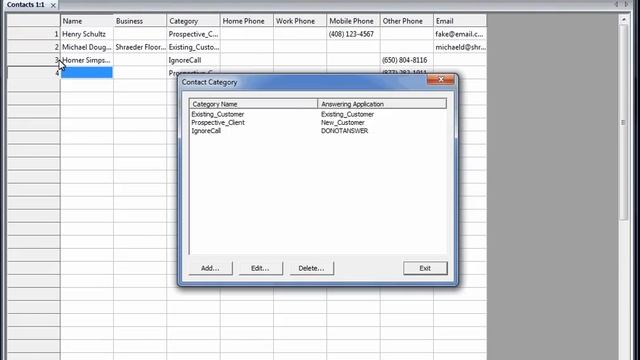Select Michael Doug... name cell
The width and height of the screenshot is (640, 360).
(x=87, y=47)
